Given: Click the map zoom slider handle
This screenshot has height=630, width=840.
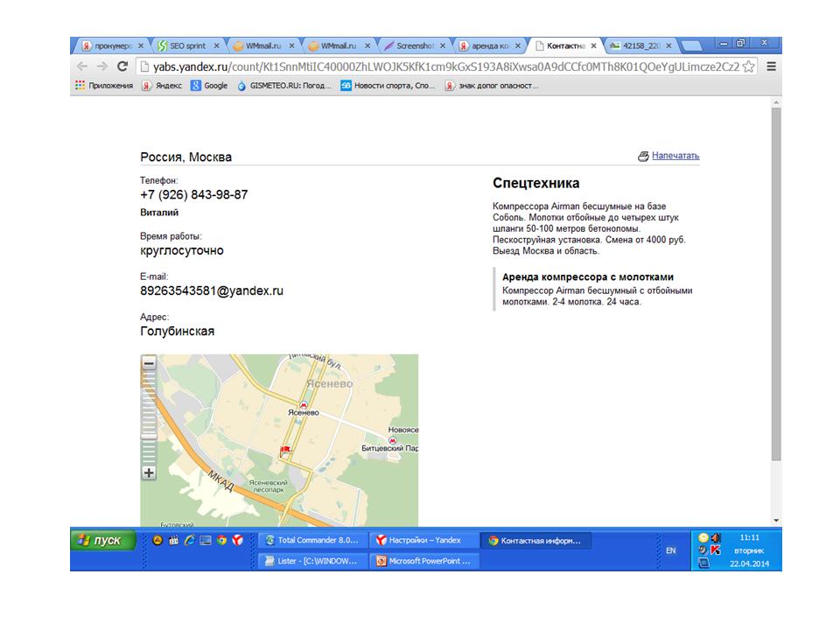Looking at the screenshot, I should tap(149, 436).
